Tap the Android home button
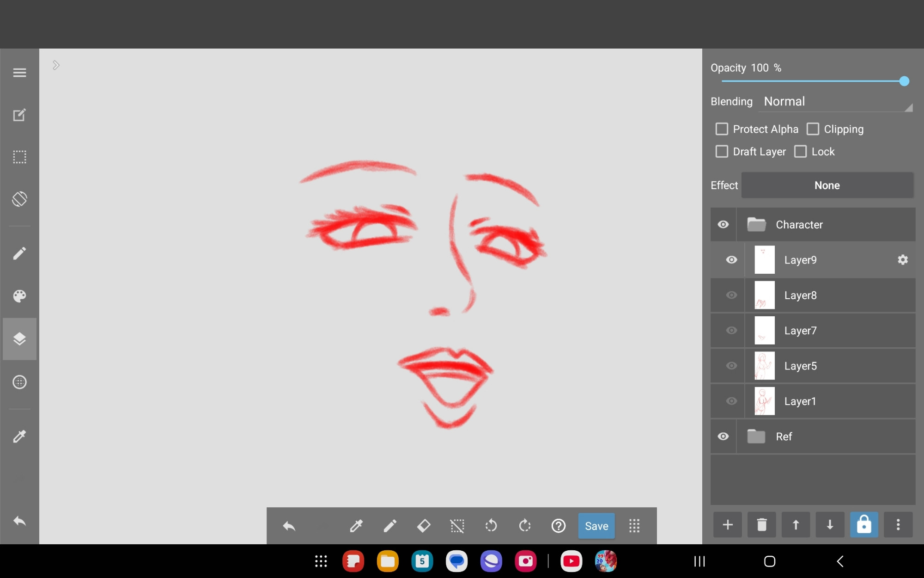The width and height of the screenshot is (924, 578). (x=769, y=561)
